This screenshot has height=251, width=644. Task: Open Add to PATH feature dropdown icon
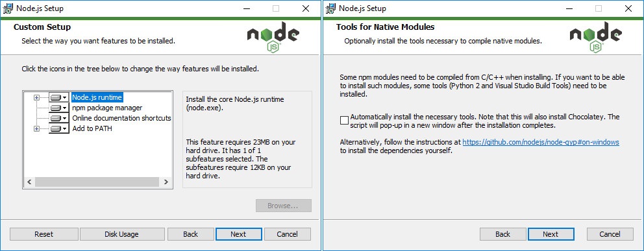[58, 128]
